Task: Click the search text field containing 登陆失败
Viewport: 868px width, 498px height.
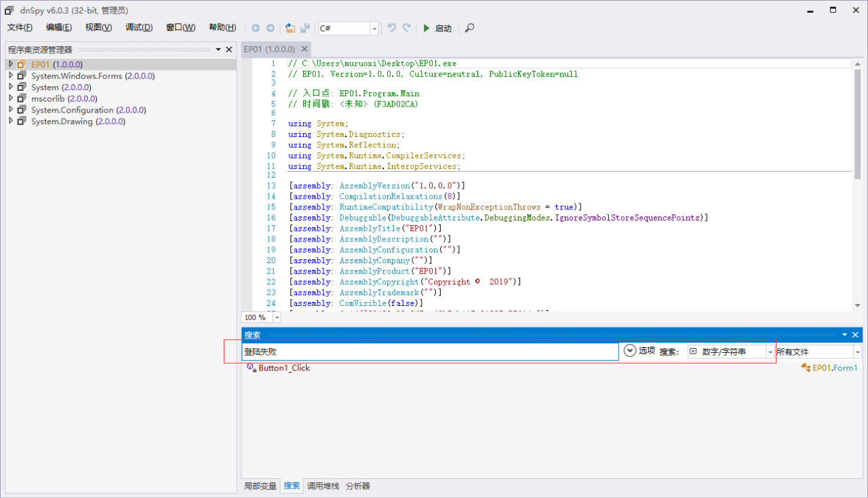Action: [430, 351]
